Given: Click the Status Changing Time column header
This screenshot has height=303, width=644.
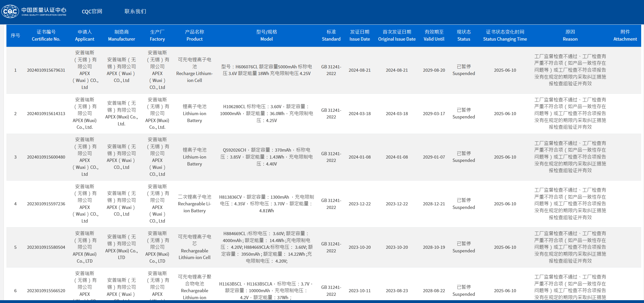Looking at the screenshot, I should pyautogui.click(x=505, y=35).
